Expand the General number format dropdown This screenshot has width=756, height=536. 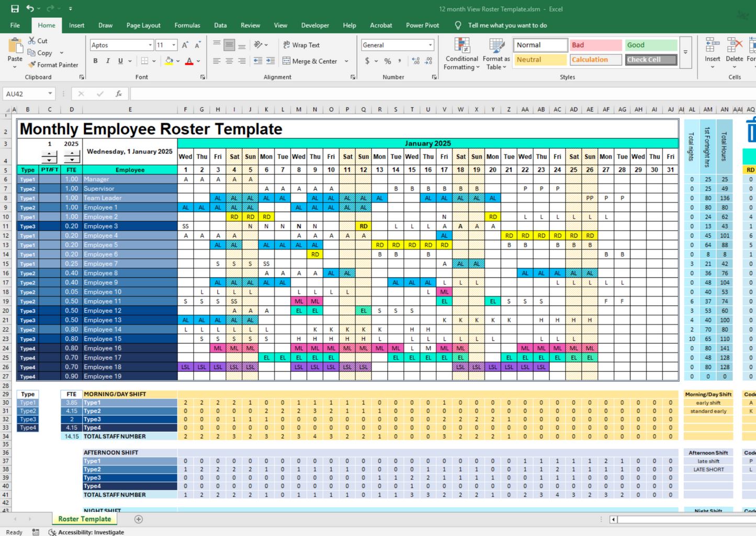tap(430, 45)
